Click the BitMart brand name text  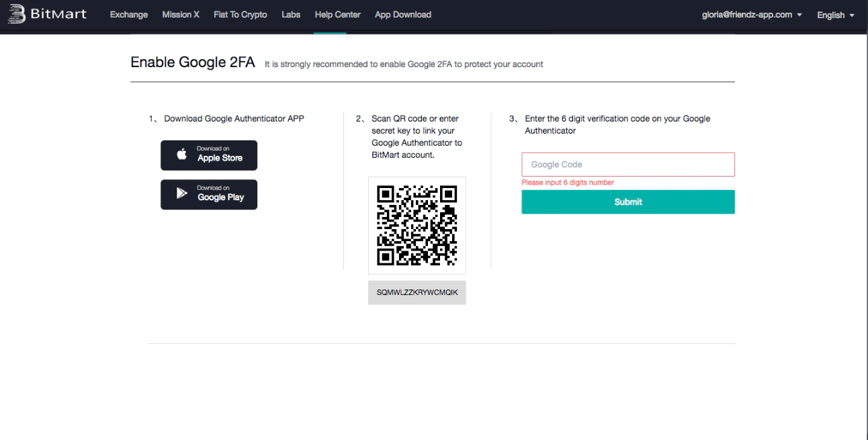click(x=58, y=14)
